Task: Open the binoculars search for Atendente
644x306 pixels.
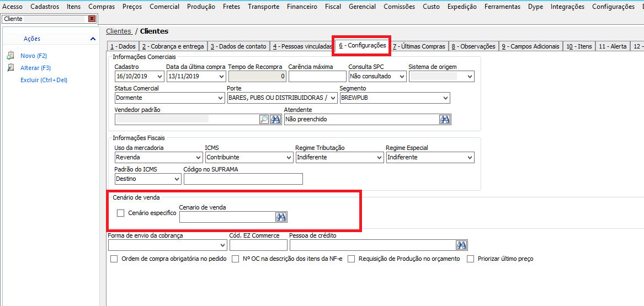Action: pos(445,119)
